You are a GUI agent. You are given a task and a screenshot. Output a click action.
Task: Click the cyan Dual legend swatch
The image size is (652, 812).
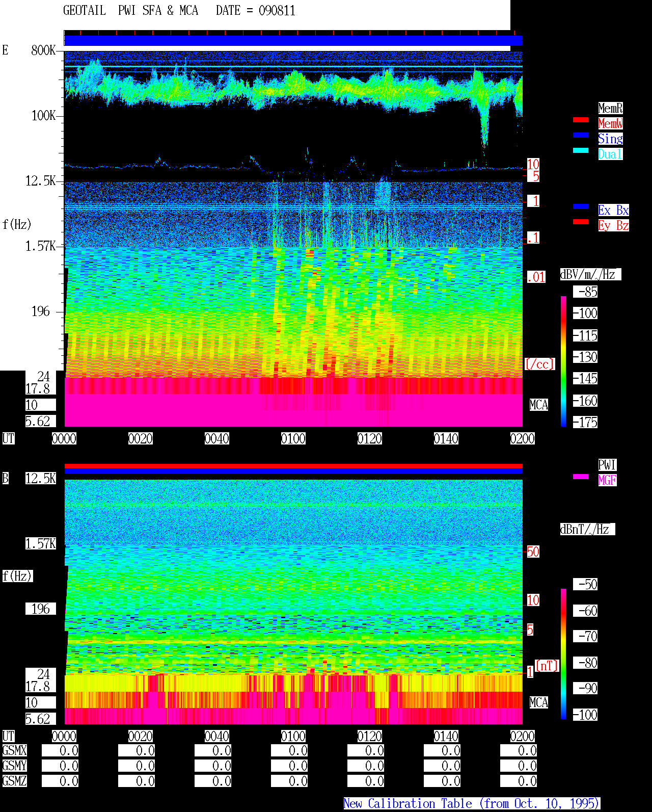pyautogui.click(x=581, y=150)
